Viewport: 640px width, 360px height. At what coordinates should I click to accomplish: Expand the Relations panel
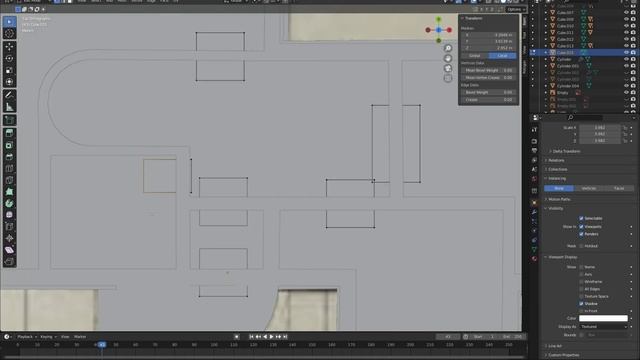click(556, 160)
